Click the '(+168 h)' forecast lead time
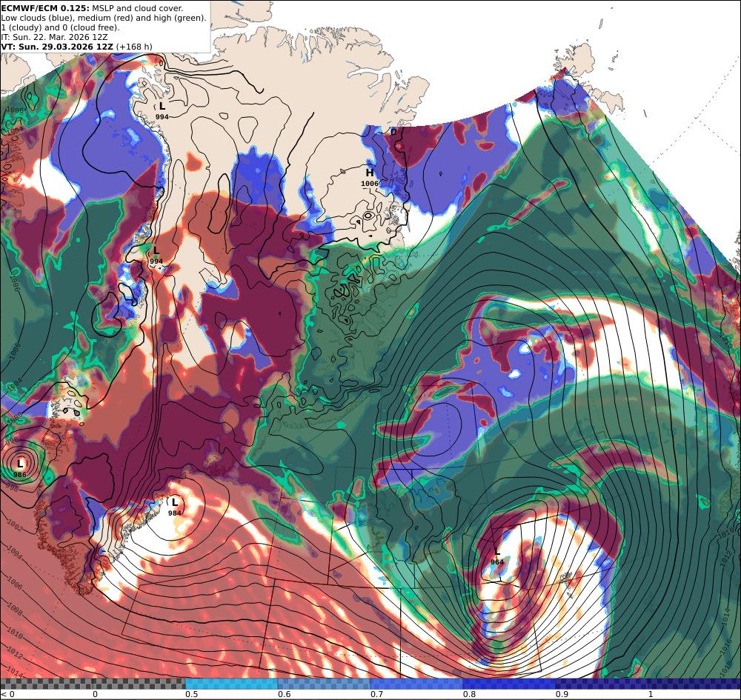The height and width of the screenshot is (700, 741). (x=134, y=46)
